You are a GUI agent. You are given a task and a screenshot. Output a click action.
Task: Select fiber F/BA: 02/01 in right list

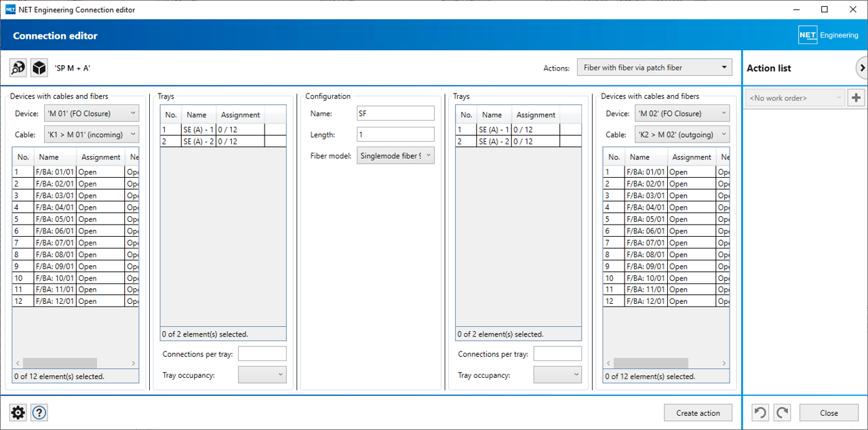tap(667, 184)
